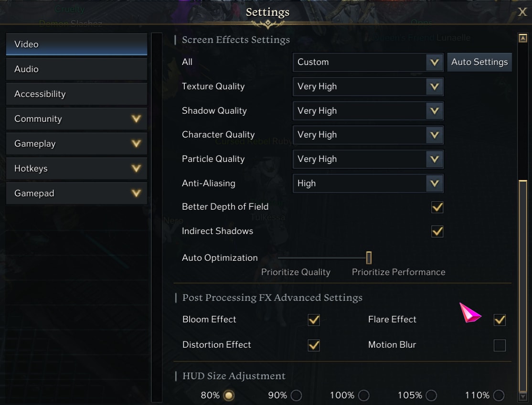Disable Better Depth of Field checkbox

click(x=437, y=207)
